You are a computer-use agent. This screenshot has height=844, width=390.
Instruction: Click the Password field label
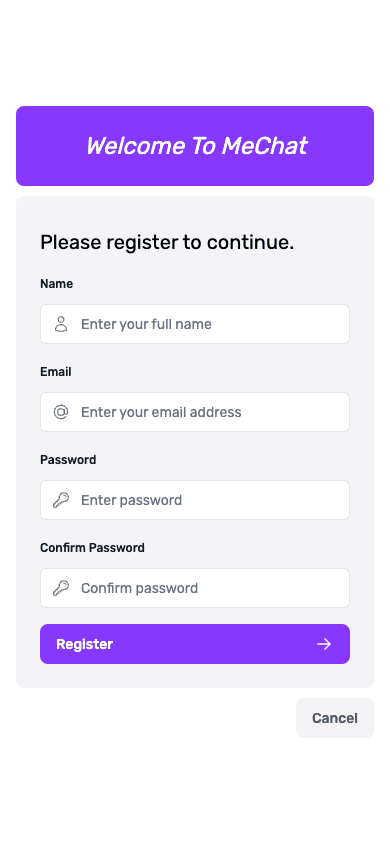(x=68, y=460)
